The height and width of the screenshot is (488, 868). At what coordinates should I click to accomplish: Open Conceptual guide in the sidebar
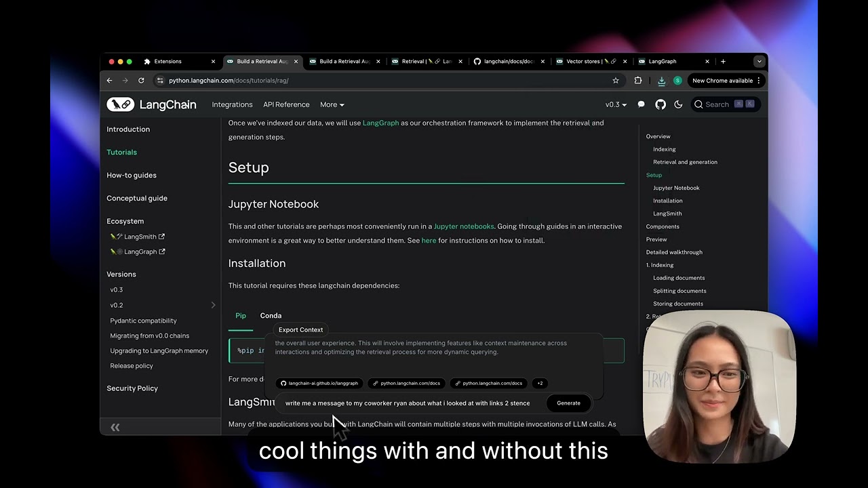[x=137, y=198]
